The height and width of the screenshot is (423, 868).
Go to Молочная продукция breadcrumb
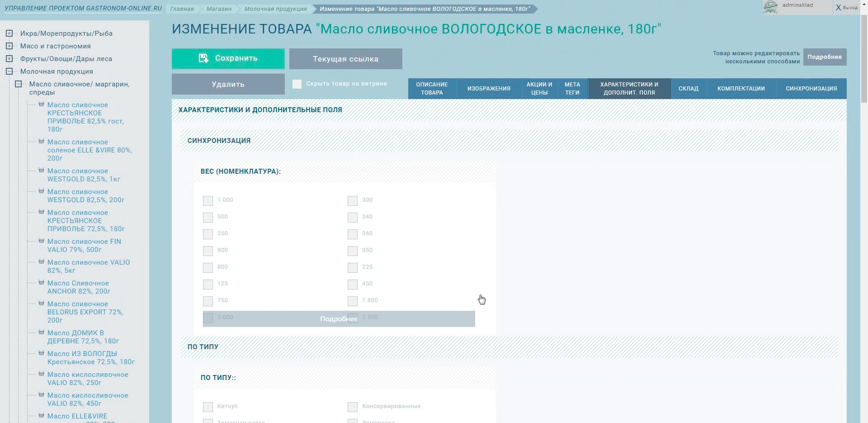click(x=276, y=9)
